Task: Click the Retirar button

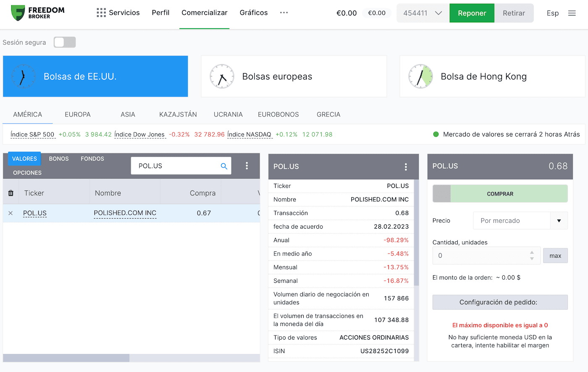Action: [x=514, y=13]
